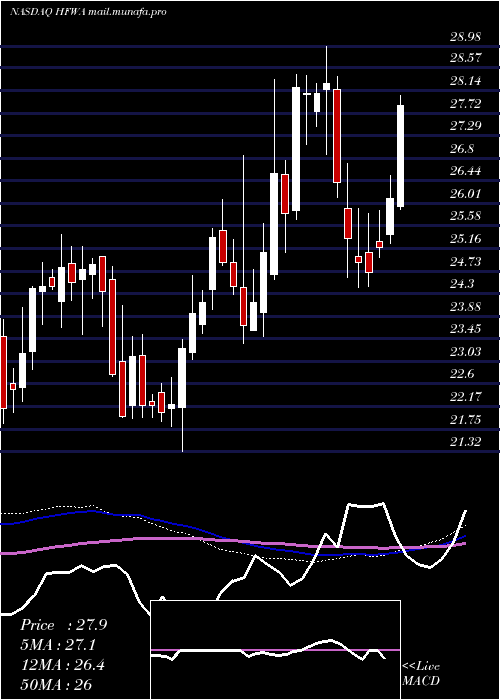Click the 5MA : 27.1 readout
The width and height of the screenshot is (500, 700).
58,645
